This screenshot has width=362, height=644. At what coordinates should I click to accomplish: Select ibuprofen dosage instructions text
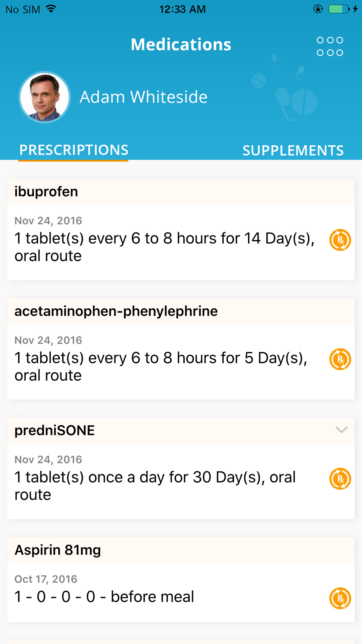tap(164, 247)
